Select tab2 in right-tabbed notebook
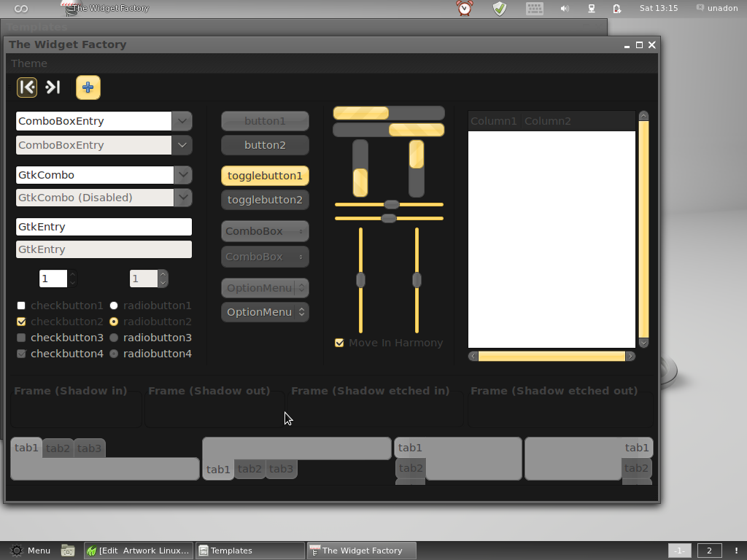 click(636, 469)
